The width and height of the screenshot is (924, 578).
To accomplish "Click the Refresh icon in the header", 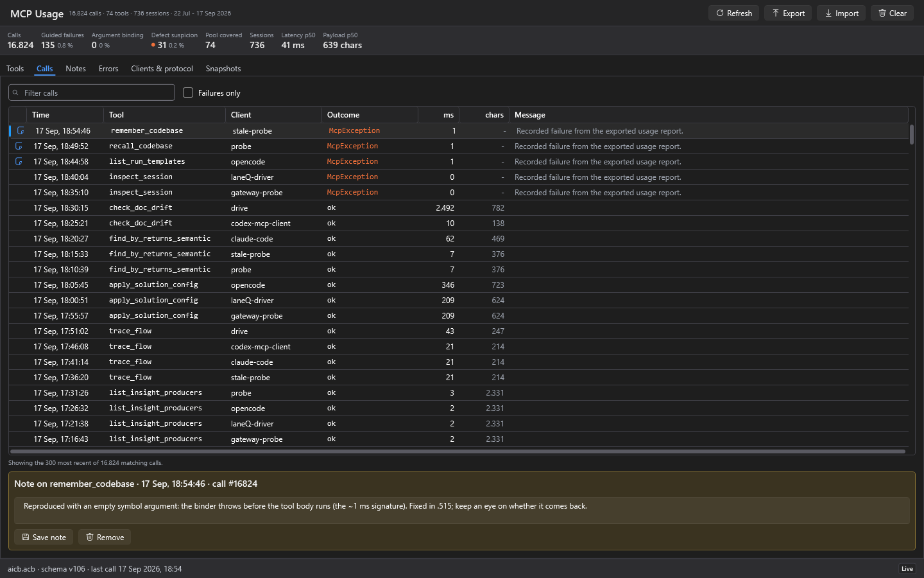I will click(x=720, y=13).
